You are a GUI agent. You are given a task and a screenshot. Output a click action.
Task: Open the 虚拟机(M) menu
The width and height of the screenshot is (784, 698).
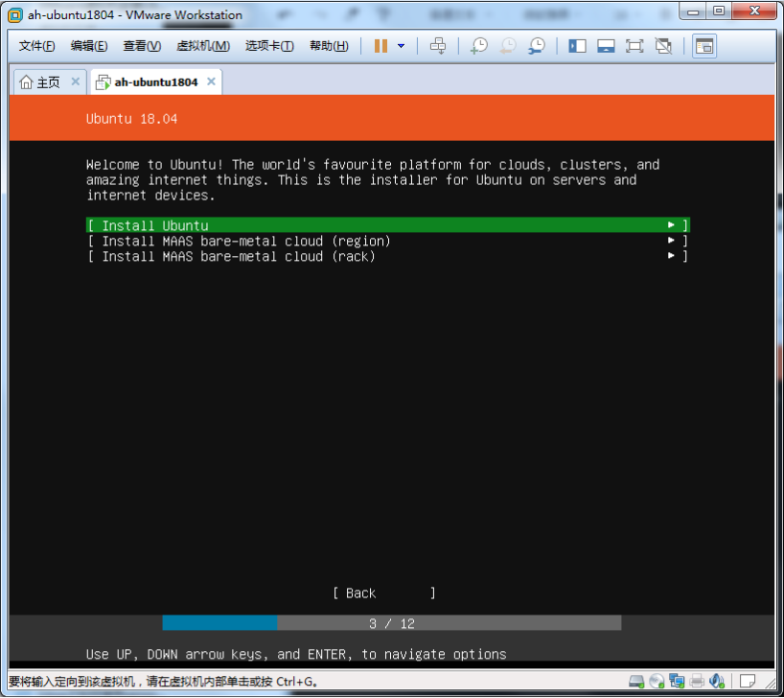[x=203, y=46]
